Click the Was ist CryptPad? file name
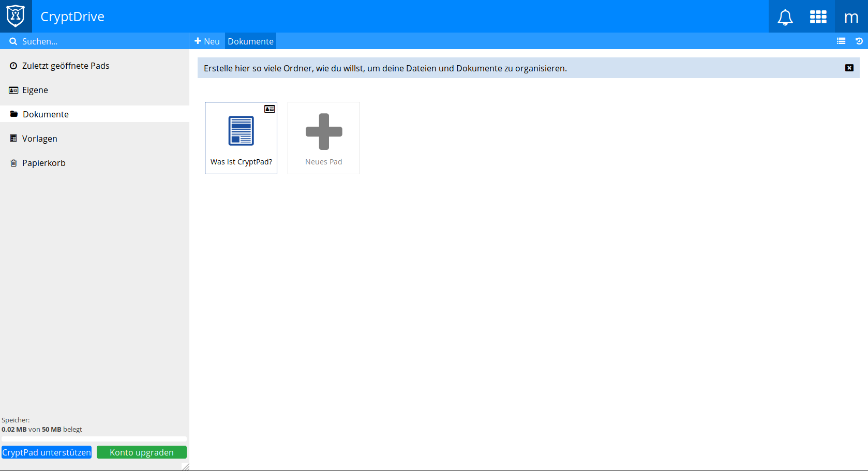The height and width of the screenshot is (471, 868). tap(241, 162)
